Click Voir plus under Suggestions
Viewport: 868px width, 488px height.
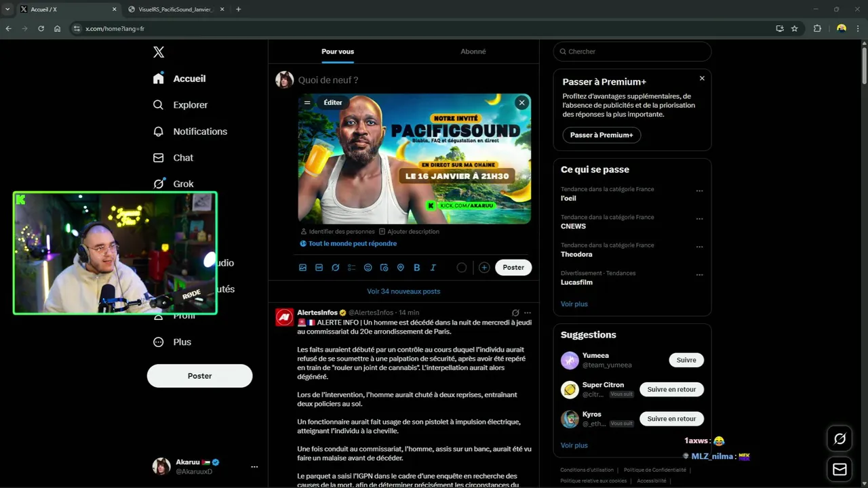[574, 445]
